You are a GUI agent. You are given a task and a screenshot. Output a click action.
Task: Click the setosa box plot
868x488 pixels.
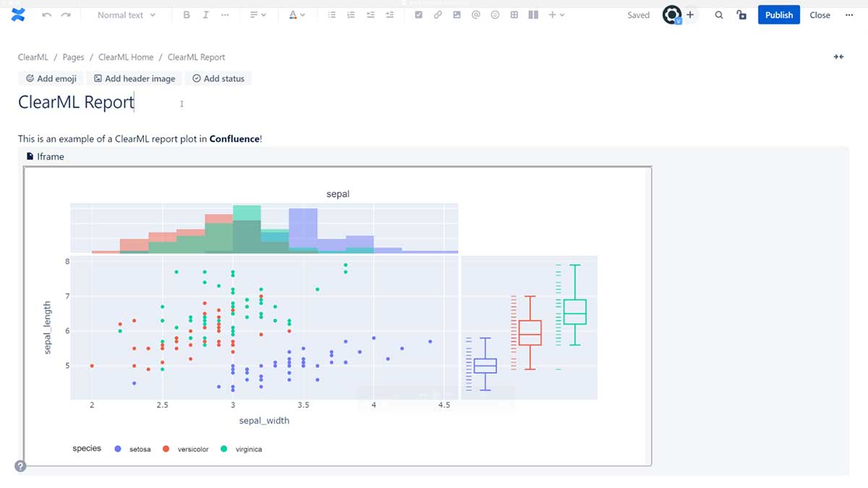coord(485,364)
